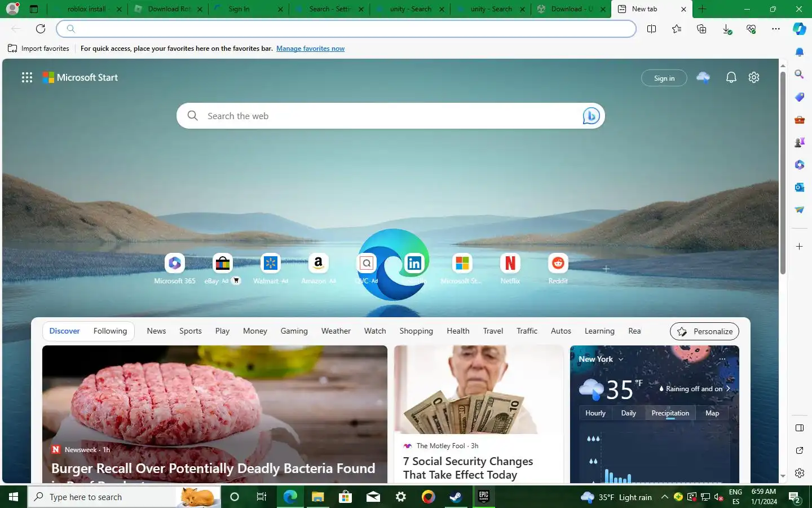Toggle the hide sidebar button
The height and width of the screenshot is (508, 812).
coord(799,428)
